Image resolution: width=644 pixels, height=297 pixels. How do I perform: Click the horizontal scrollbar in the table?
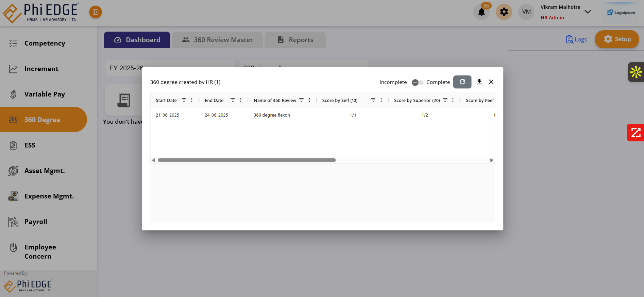coord(247,160)
